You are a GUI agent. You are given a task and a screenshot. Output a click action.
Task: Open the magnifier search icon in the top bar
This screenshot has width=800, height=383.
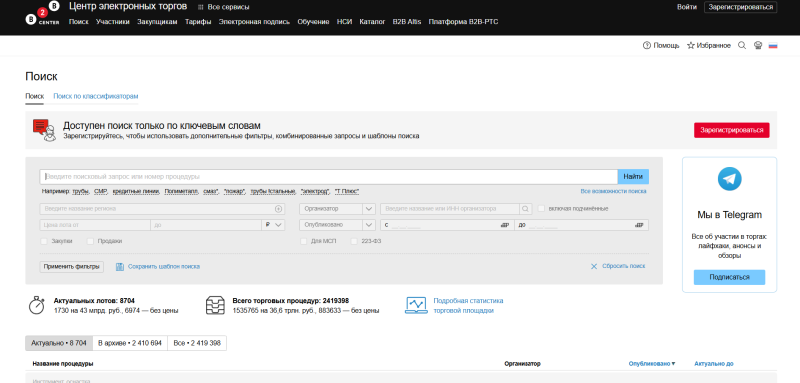click(742, 45)
